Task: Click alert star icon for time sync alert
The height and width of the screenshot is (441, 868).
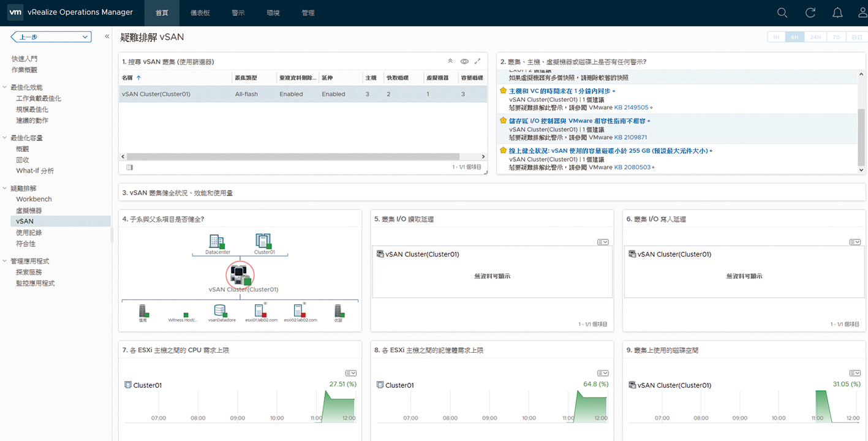Action: tap(504, 91)
